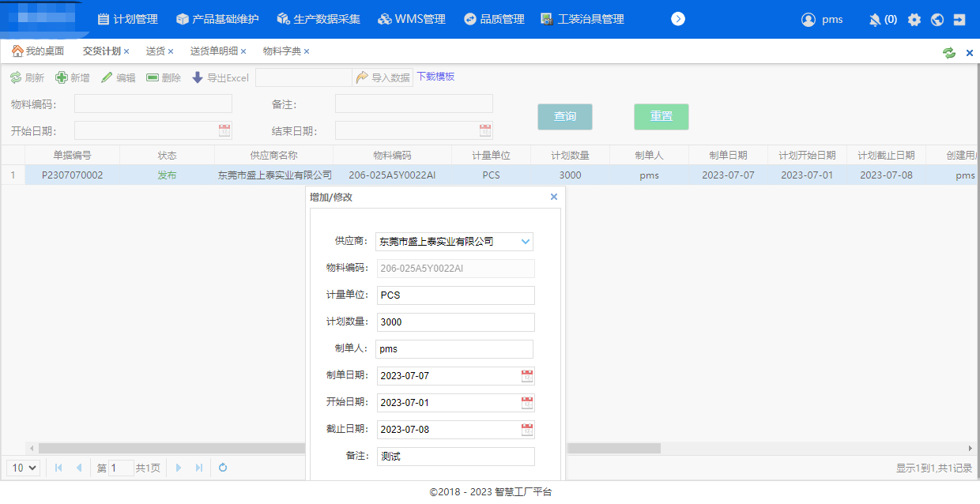Open the settings gear icon
Viewport: 980px width, 504px height.
914,20
